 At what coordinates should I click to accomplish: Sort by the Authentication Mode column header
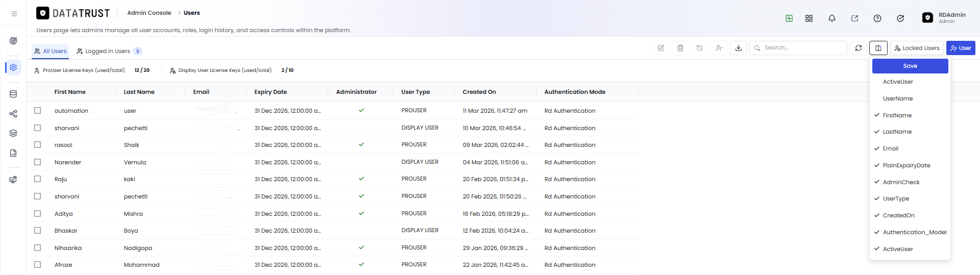tap(575, 92)
